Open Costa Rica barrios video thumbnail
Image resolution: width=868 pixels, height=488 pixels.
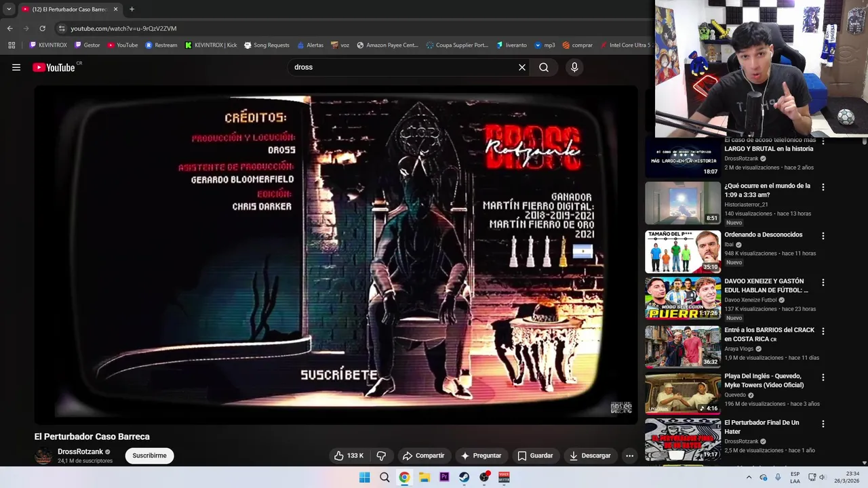point(682,347)
